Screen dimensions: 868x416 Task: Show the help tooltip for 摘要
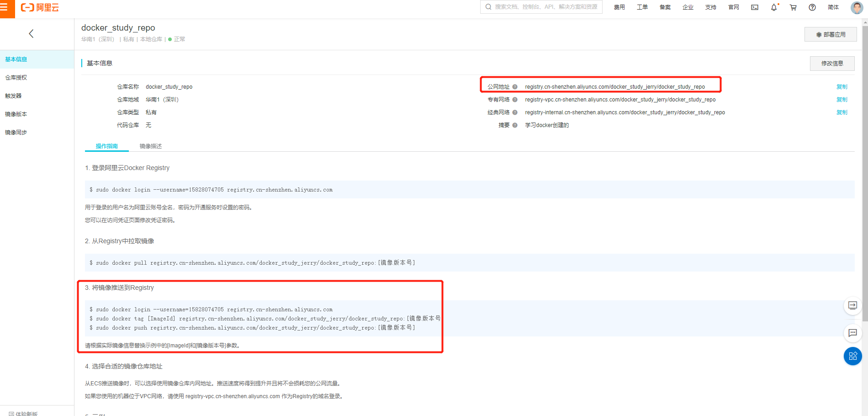[515, 125]
